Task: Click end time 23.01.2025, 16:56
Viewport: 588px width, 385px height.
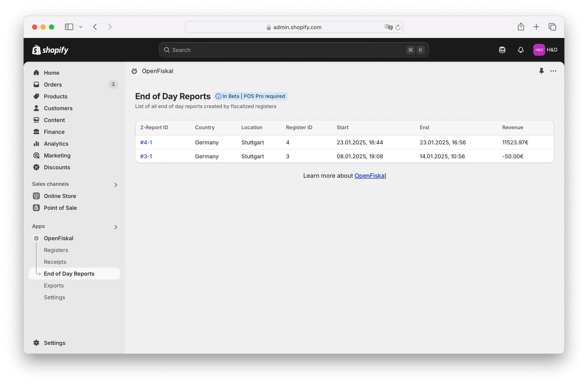Action: (x=443, y=142)
